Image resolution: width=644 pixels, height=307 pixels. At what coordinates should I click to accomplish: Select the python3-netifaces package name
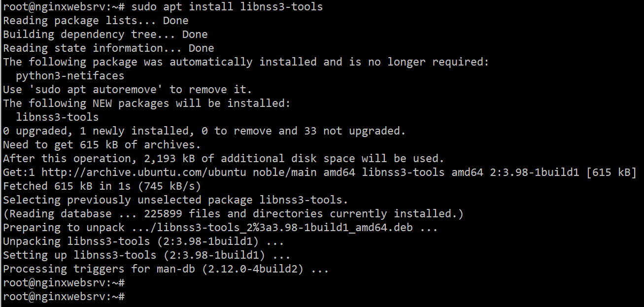pyautogui.click(x=70, y=76)
